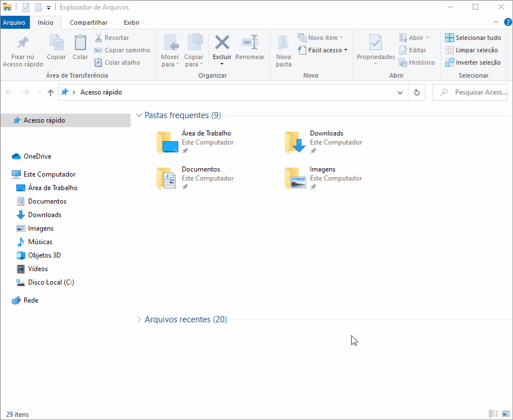Open the Propriedades icon in ribbon
The height and width of the screenshot is (420, 513).
coord(375,43)
